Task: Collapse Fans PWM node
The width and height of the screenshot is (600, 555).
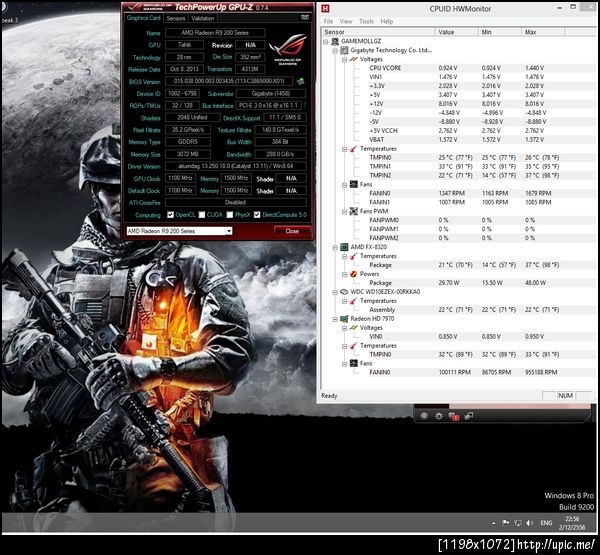Action: pyautogui.click(x=344, y=212)
